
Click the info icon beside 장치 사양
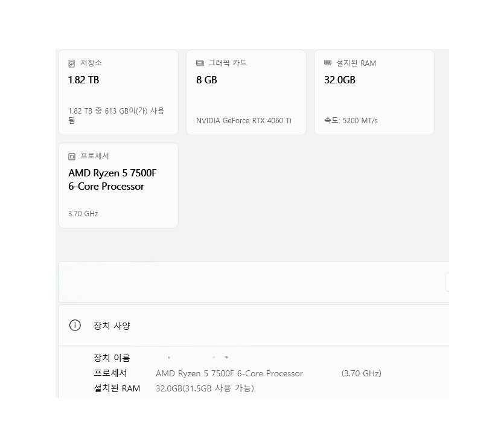point(75,326)
